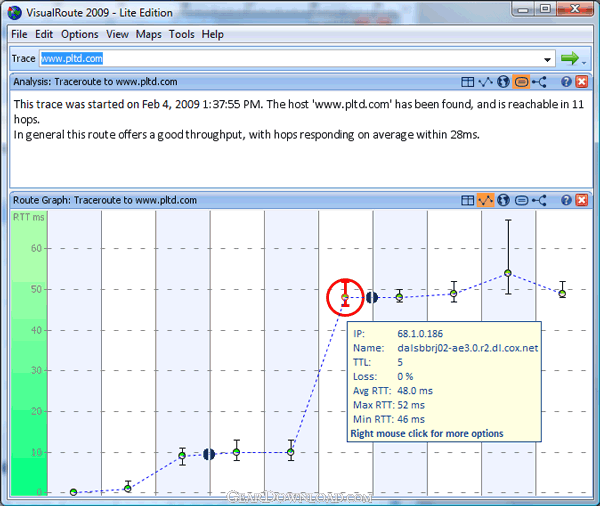Open topology branch view in Analysis panel
Viewport: 600px width, 506px height.
coord(540,82)
